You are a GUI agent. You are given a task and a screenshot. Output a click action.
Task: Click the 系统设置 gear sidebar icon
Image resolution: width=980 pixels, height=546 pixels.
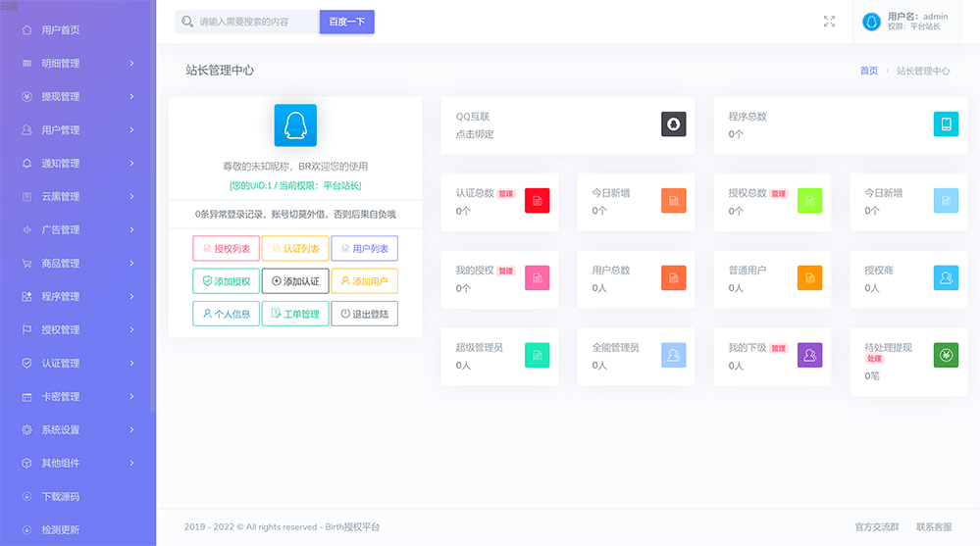pyautogui.click(x=26, y=429)
